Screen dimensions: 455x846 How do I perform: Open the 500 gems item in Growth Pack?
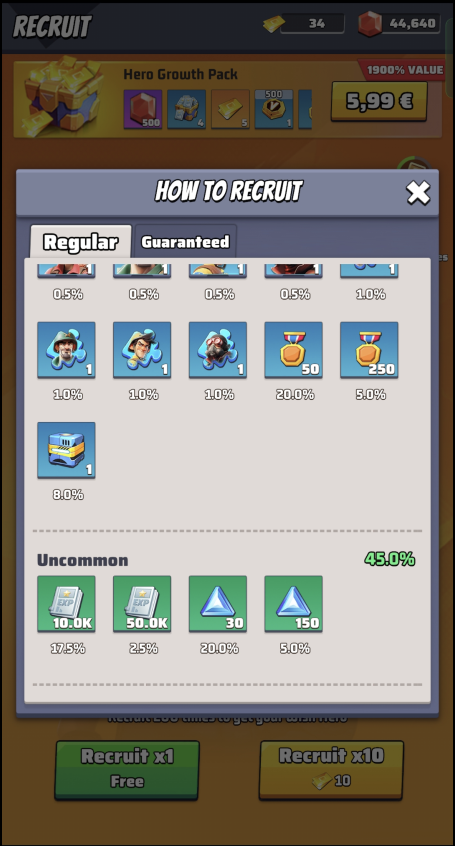143,109
